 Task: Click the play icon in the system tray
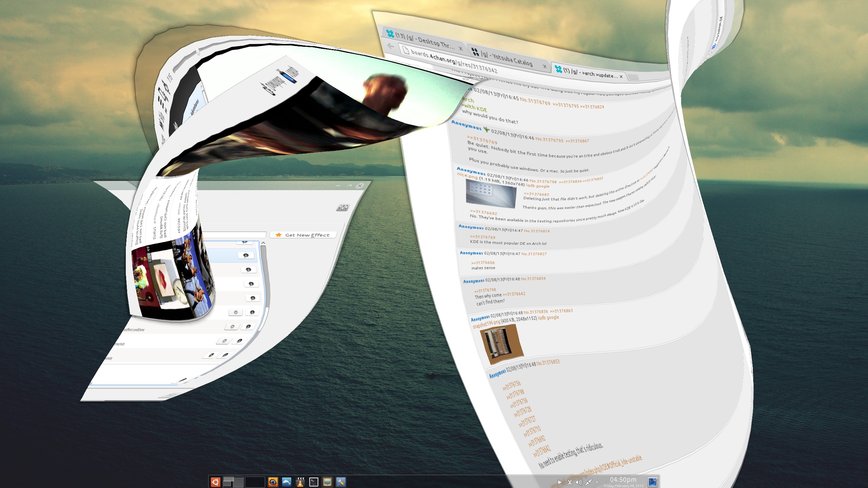point(560,482)
